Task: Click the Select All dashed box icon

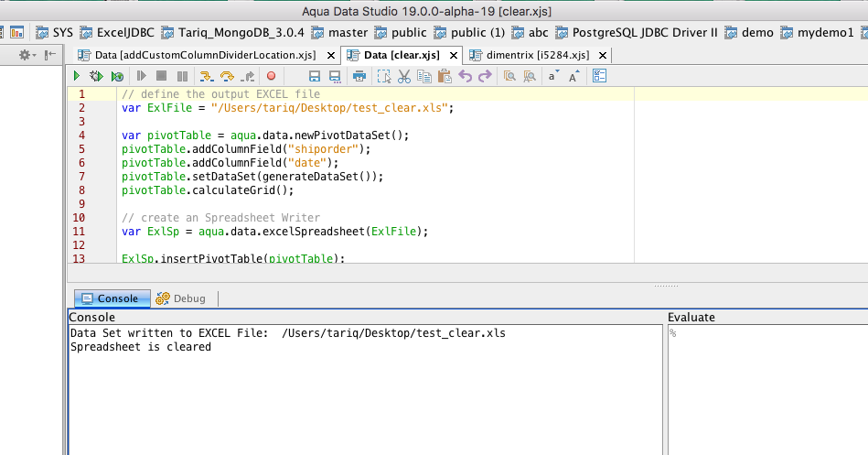Action: (383, 77)
